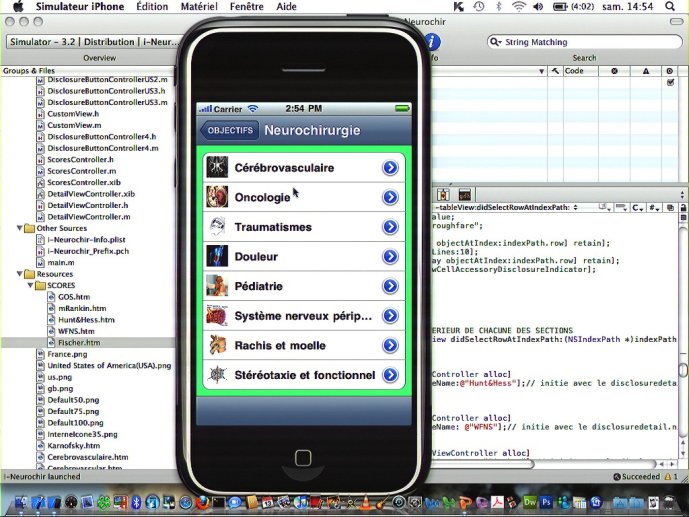The width and height of the screenshot is (689, 517).
Task: Open Oncologie blue disclosure arrow
Action: point(390,197)
